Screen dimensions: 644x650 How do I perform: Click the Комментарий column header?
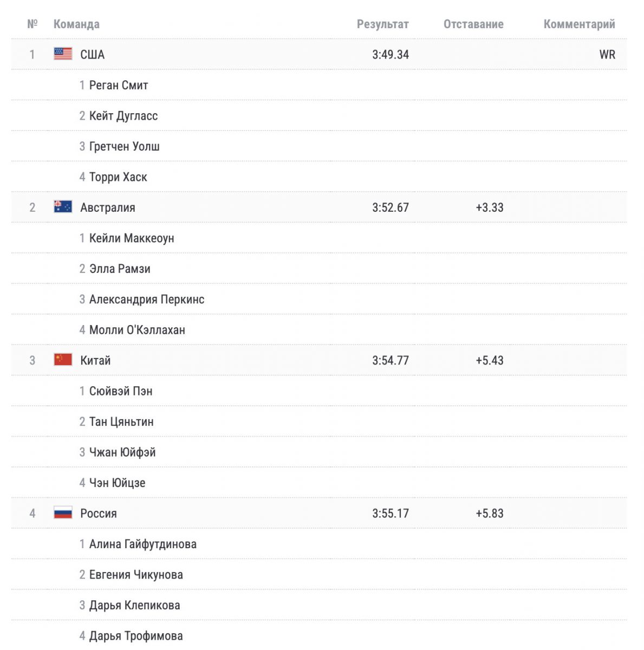click(x=579, y=24)
